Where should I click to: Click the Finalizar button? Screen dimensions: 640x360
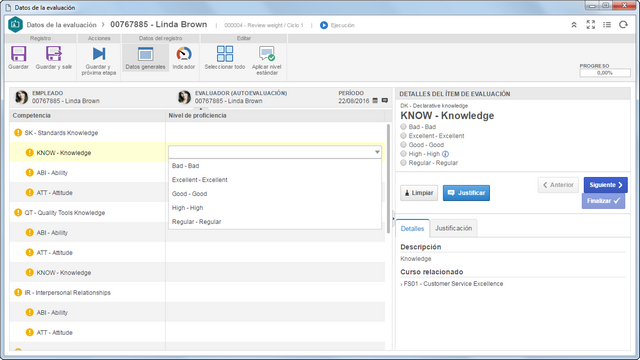pyautogui.click(x=603, y=201)
